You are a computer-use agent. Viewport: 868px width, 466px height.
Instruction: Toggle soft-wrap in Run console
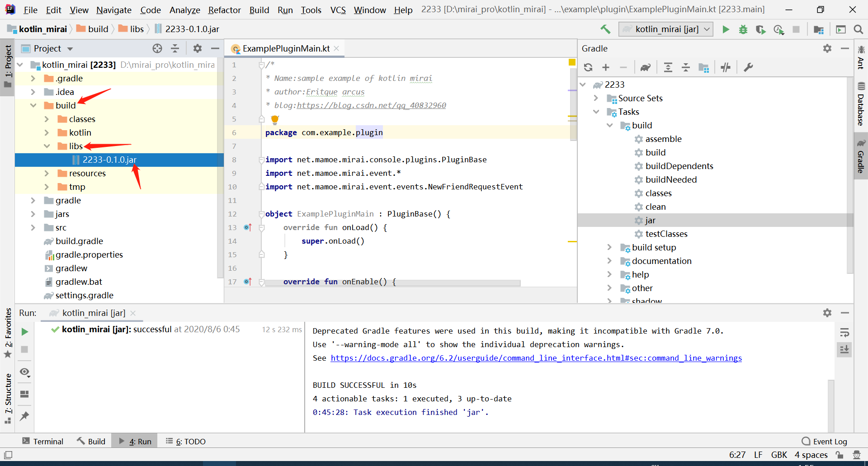tap(844, 333)
